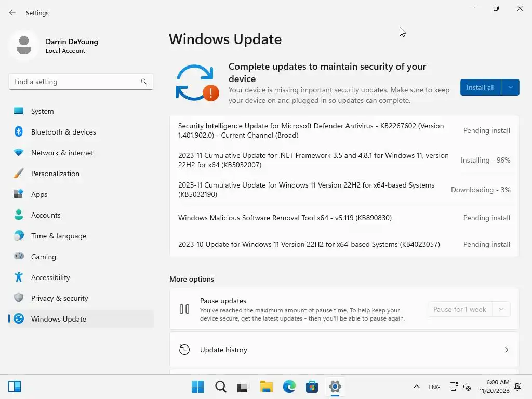Viewport: 532px width, 399px height.
Task: Go to Bluetooth & devices
Action: click(x=81, y=131)
